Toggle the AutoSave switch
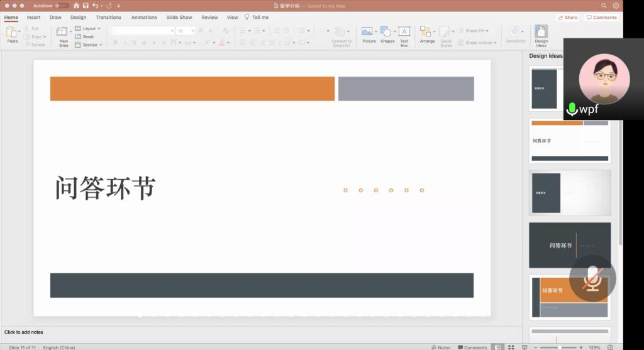 (x=62, y=6)
